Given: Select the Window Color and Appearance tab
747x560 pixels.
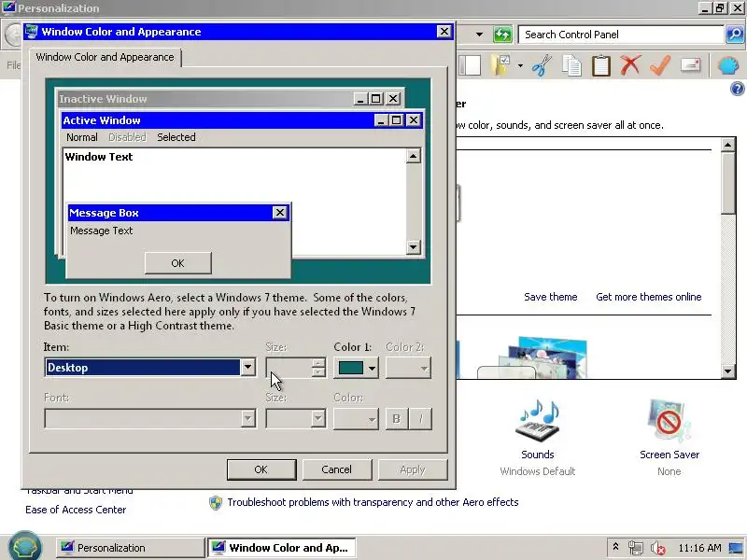Looking at the screenshot, I should 105,57.
